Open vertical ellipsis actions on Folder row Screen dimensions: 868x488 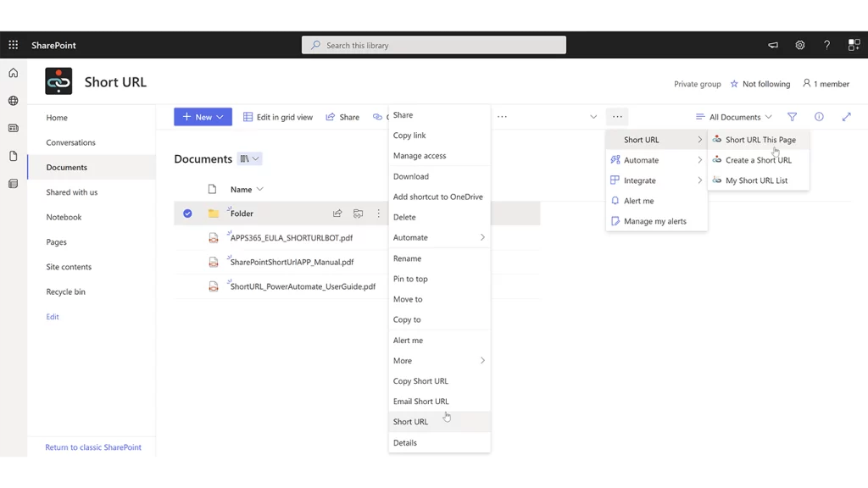(379, 213)
